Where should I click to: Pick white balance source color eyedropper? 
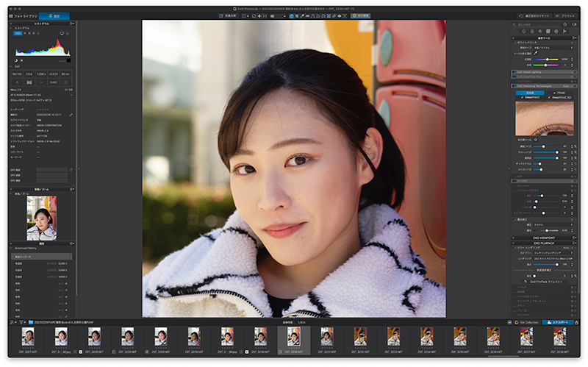pos(536,53)
